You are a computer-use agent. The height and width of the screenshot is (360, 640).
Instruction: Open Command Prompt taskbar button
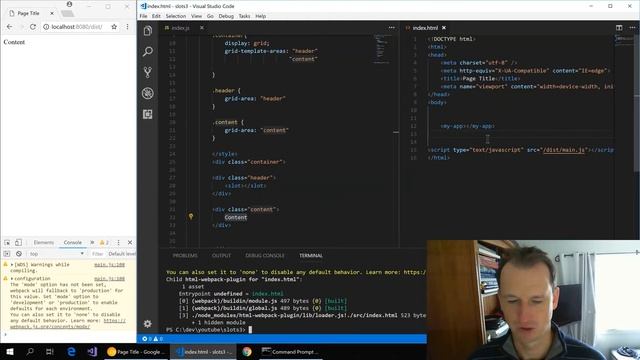tap(290, 351)
